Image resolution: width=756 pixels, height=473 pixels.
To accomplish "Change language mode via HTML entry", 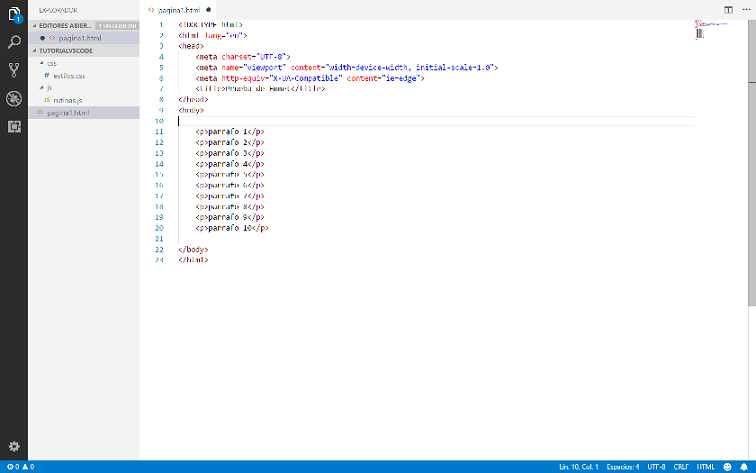I will (705, 467).
